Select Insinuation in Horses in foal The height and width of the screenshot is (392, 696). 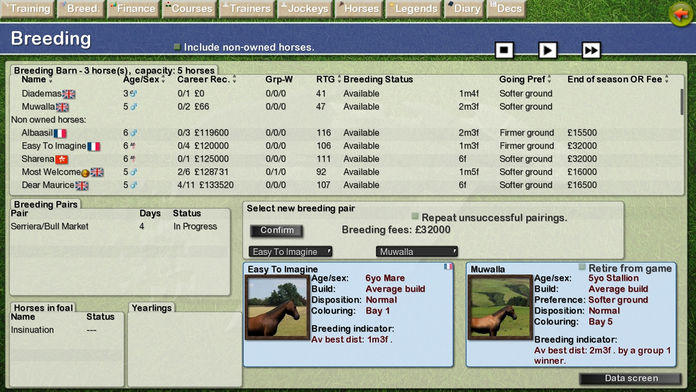point(67,330)
